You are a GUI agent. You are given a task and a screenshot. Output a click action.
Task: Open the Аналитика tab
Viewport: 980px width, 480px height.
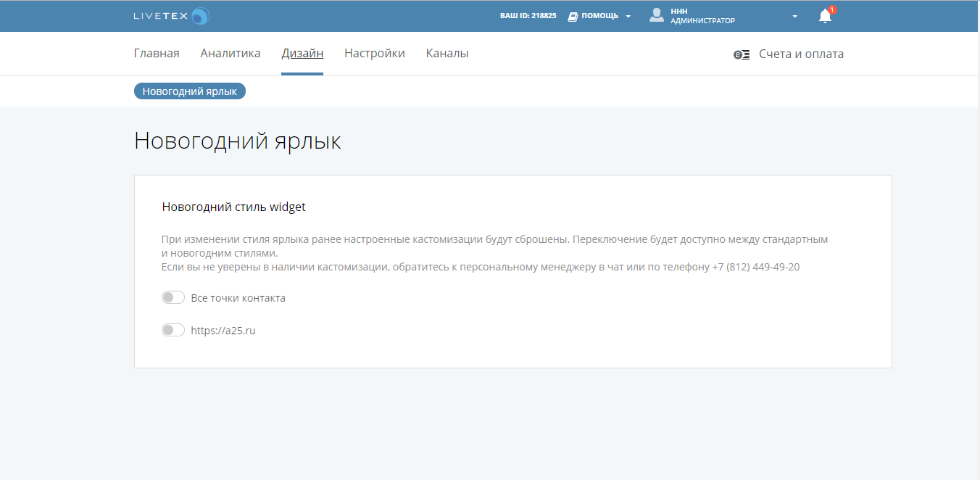pos(231,53)
